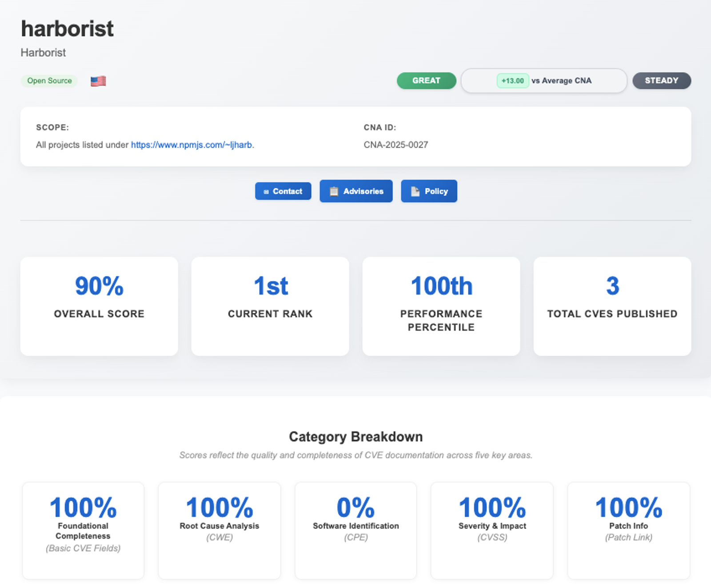
Task: Open the Software Identification 0% card
Action: [356, 531]
